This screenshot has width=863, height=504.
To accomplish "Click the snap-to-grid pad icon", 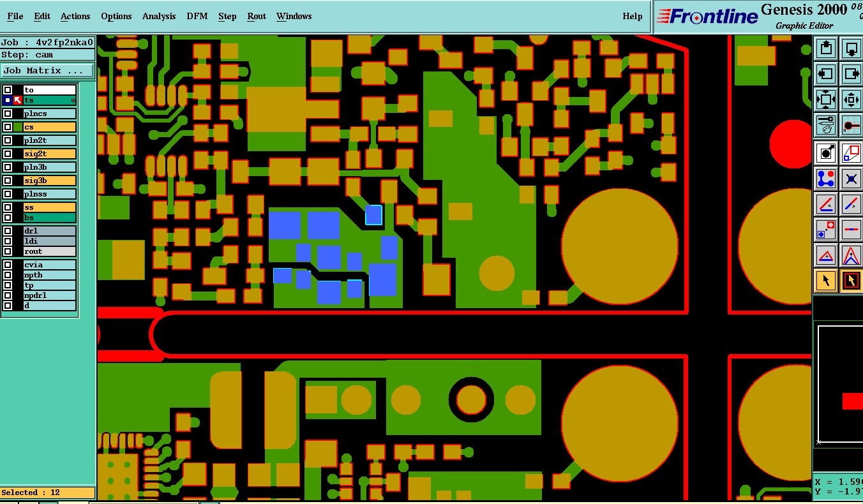I will click(x=851, y=125).
